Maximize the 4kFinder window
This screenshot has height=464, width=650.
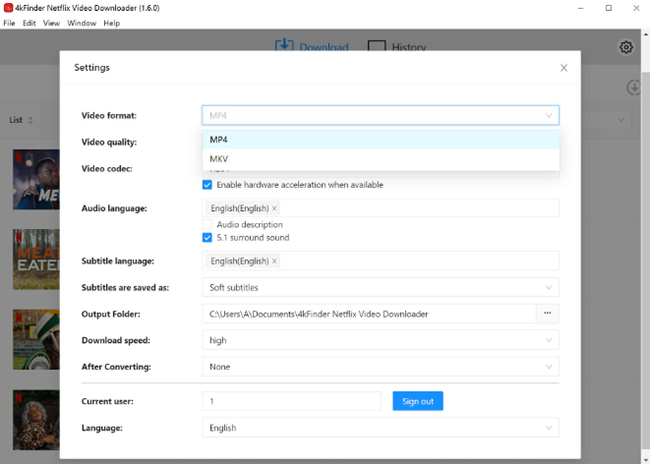coord(609,8)
